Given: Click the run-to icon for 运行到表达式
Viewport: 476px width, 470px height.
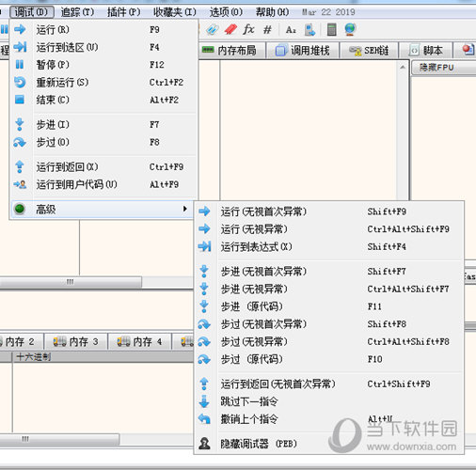Looking at the screenshot, I should 204,246.
